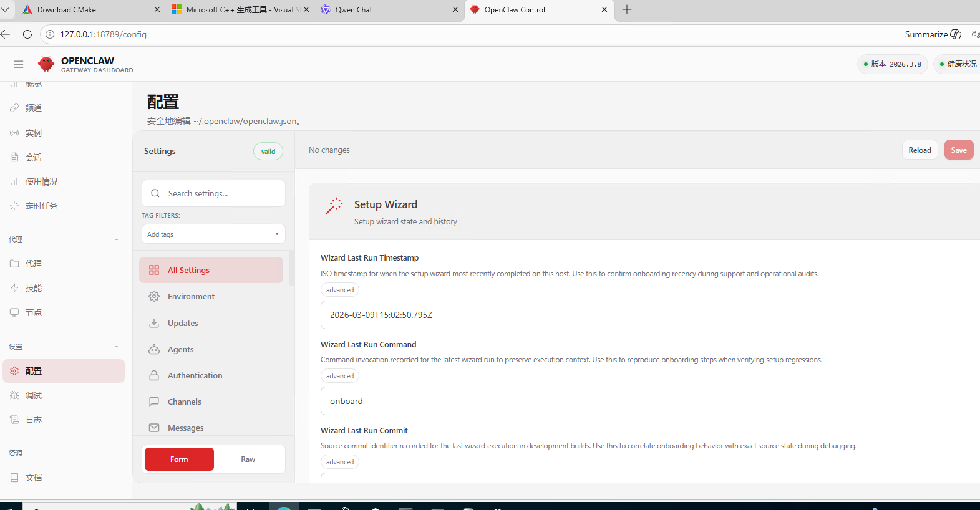Open the 调试 debug sidebar item
The height and width of the screenshot is (510, 980).
point(34,395)
